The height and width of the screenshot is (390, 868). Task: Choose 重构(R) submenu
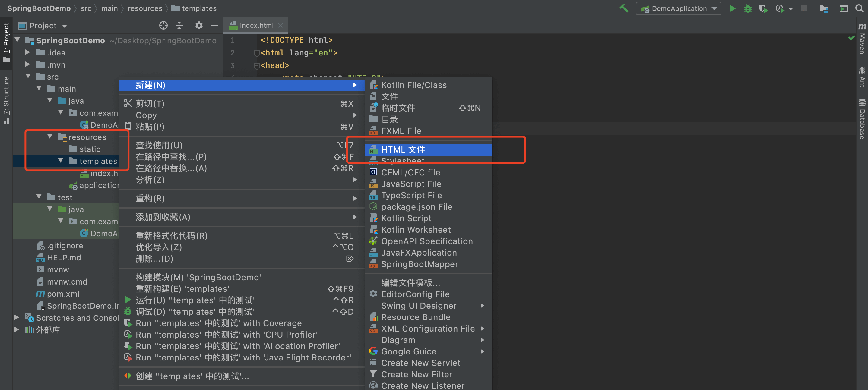(242, 198)
